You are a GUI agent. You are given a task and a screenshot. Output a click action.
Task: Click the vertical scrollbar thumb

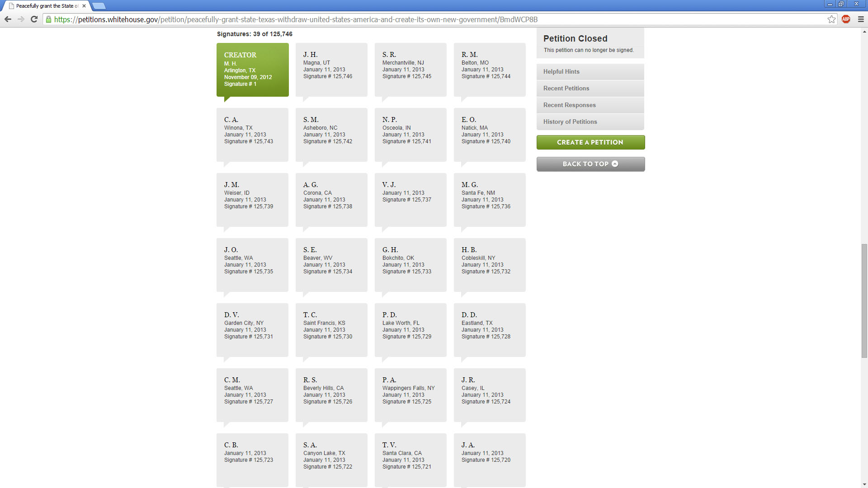864,300
